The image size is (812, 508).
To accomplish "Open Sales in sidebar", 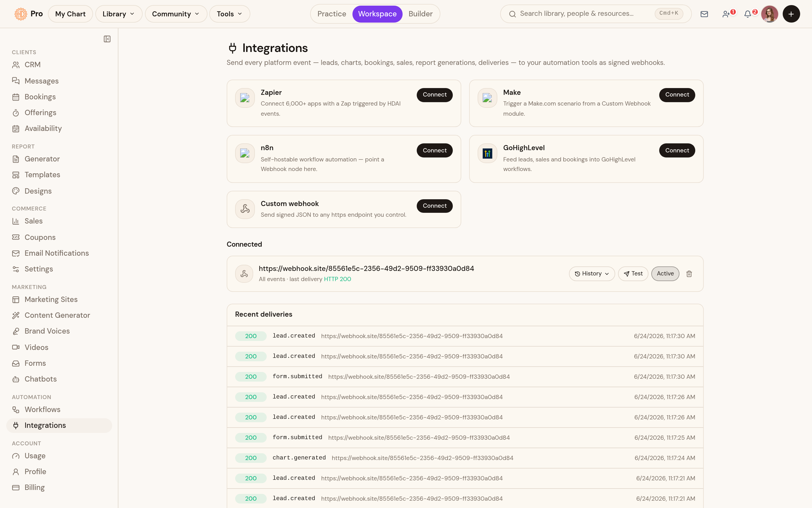I will pos(59,221).
